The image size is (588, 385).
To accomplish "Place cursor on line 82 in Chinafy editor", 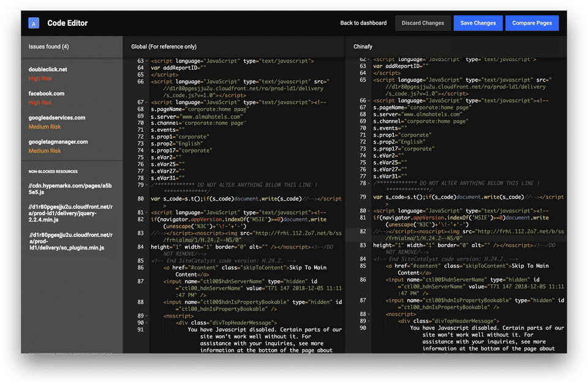I will click(x=466, y=232).
